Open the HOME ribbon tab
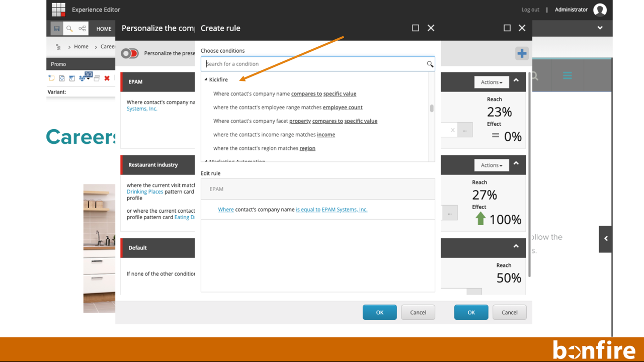The height and width of the screenshot is (362, 644). coord(104,29)
